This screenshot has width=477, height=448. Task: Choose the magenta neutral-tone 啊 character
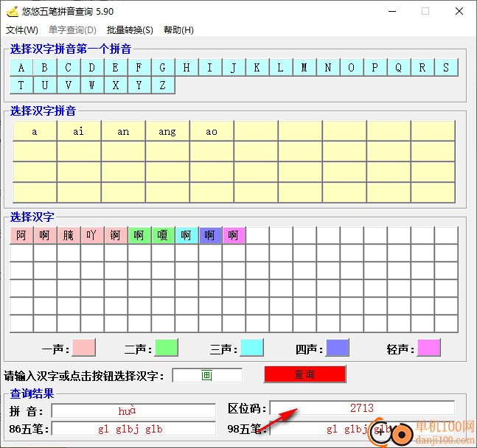click(x=234, y=235)
